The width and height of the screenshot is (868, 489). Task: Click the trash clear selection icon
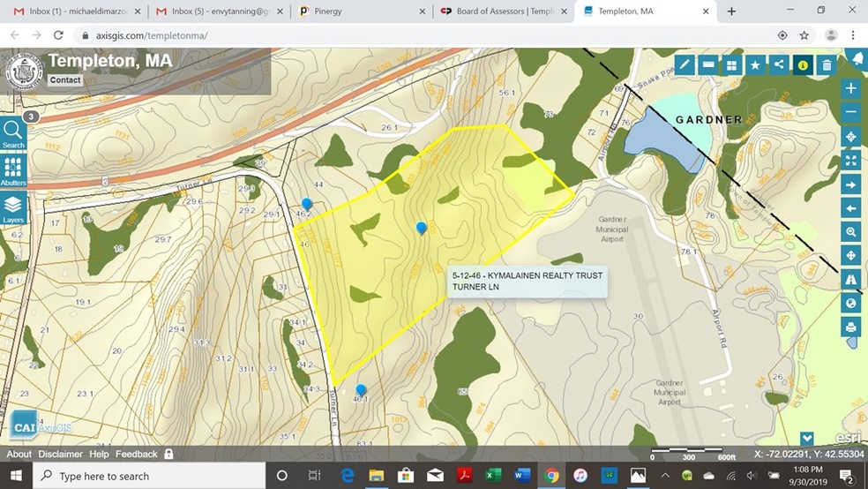pyautogui.click(x=827, y=64)
